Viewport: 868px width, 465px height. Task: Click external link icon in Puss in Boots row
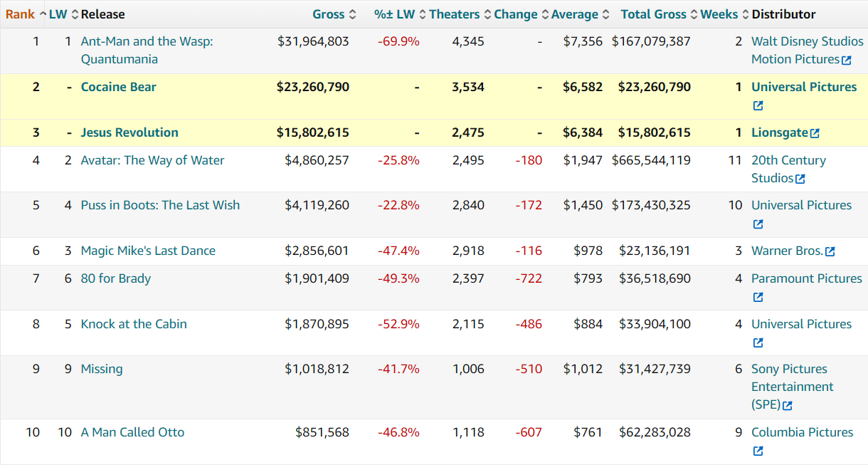coord(758,224)
